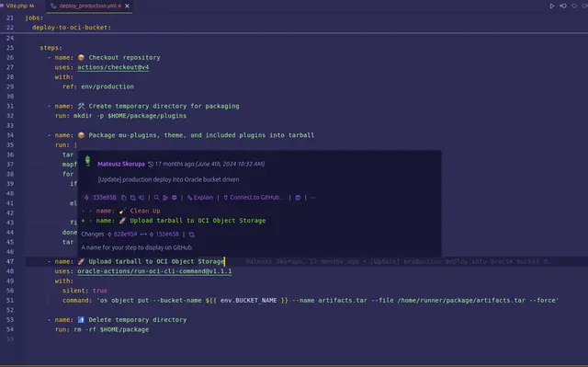Follow the actions/checkout@v4 link
This screenshot has width=588, height=367.
point(113,67)
